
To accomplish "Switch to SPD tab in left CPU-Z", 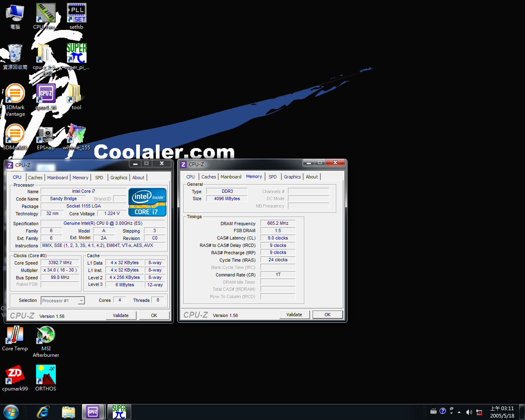I will tap(99, 178).
